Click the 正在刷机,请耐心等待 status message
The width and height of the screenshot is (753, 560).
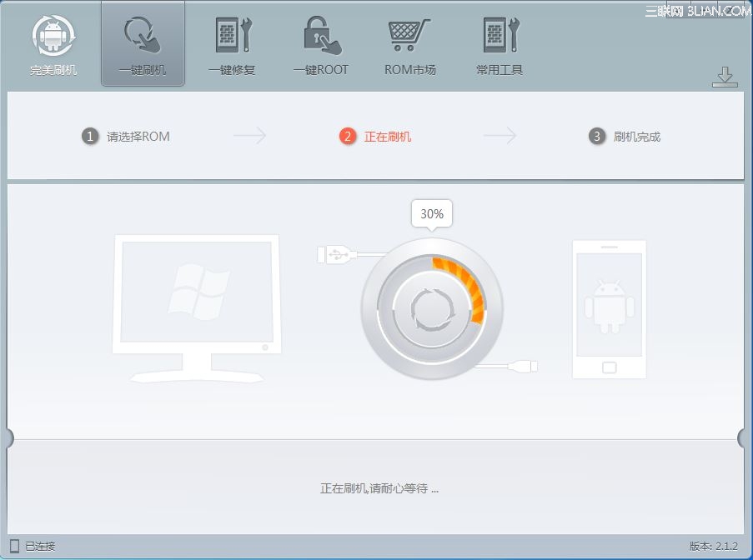[379, 488]
